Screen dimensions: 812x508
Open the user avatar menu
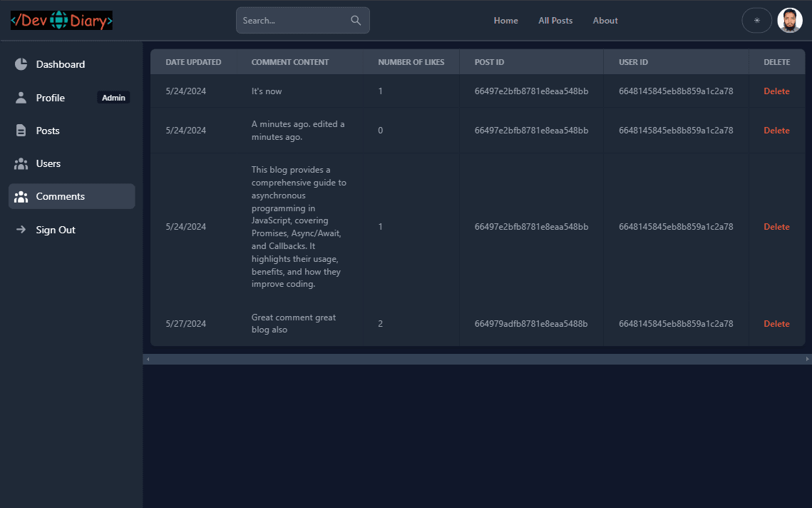point(790,21)
